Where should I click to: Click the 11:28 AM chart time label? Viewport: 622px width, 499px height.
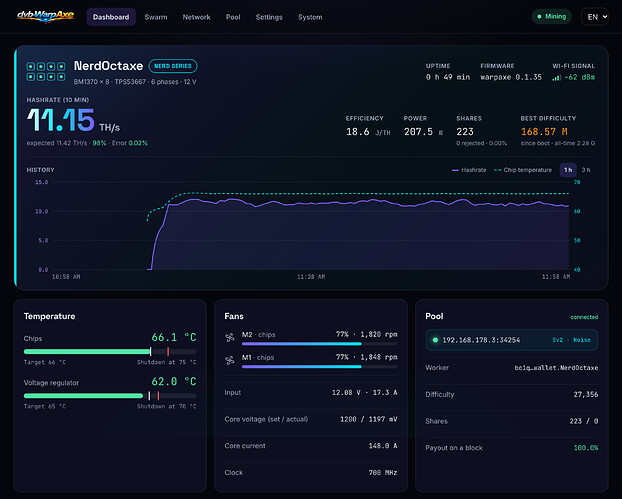click(x=311, y=277)
